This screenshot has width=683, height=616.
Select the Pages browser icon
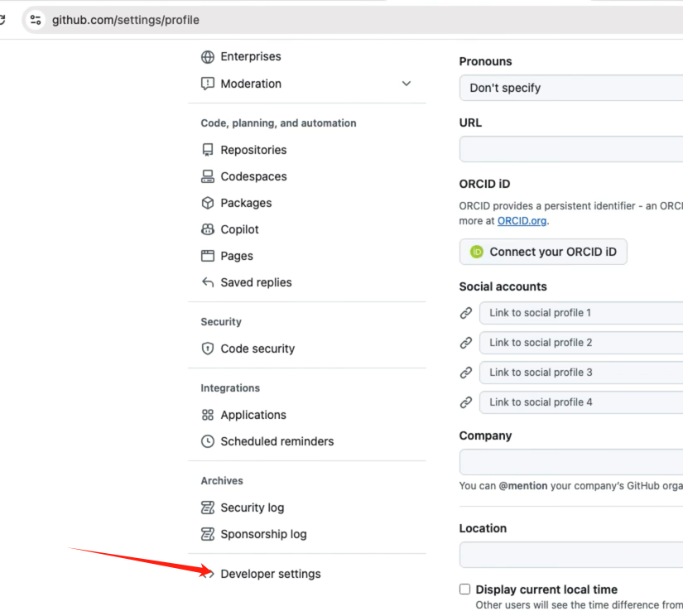pos(207,256)
